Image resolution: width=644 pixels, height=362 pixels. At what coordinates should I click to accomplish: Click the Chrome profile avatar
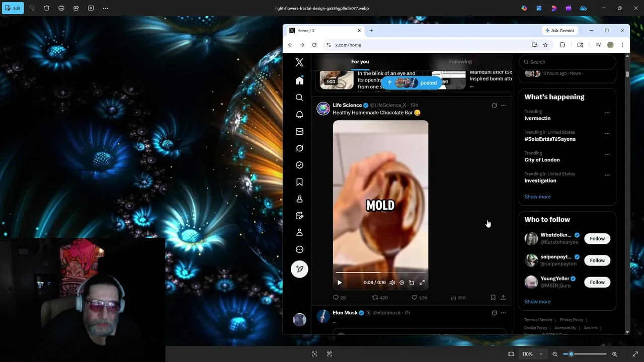coord(610,45)
